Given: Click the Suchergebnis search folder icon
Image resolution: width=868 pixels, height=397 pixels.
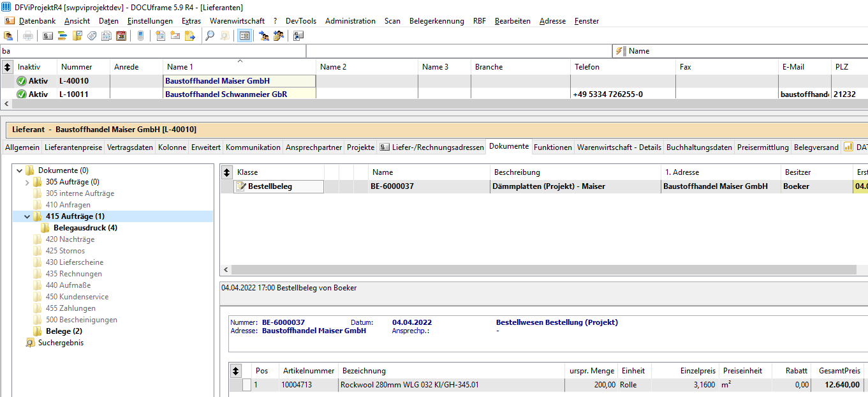Looking at the screenshot, I should [29, 343].
